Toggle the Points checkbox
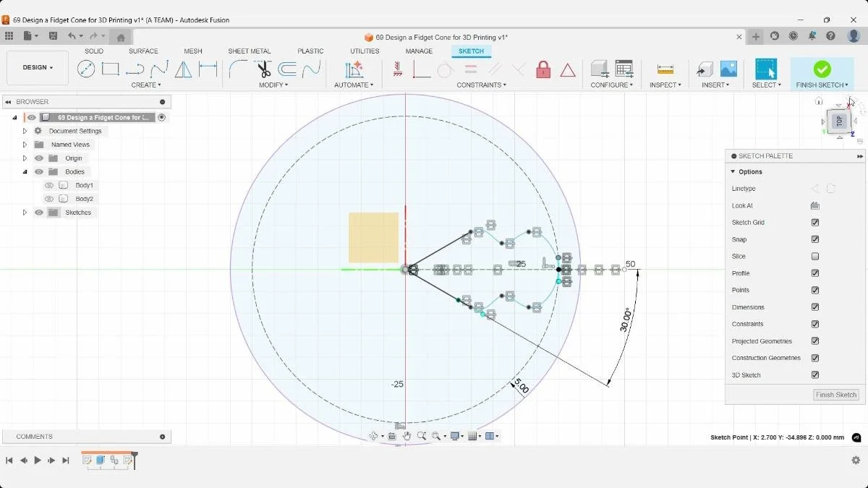This screenshot has height=488, width=868. [815, 290]
